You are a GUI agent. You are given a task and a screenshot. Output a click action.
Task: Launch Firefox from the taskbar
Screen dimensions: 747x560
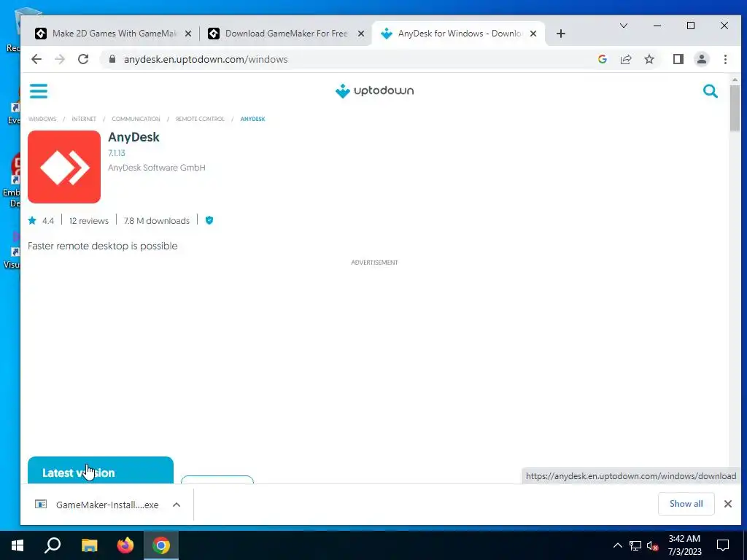coord(125,545)
